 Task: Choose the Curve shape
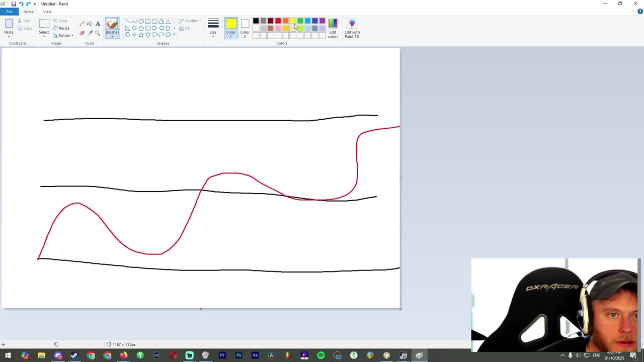(134, 22)
